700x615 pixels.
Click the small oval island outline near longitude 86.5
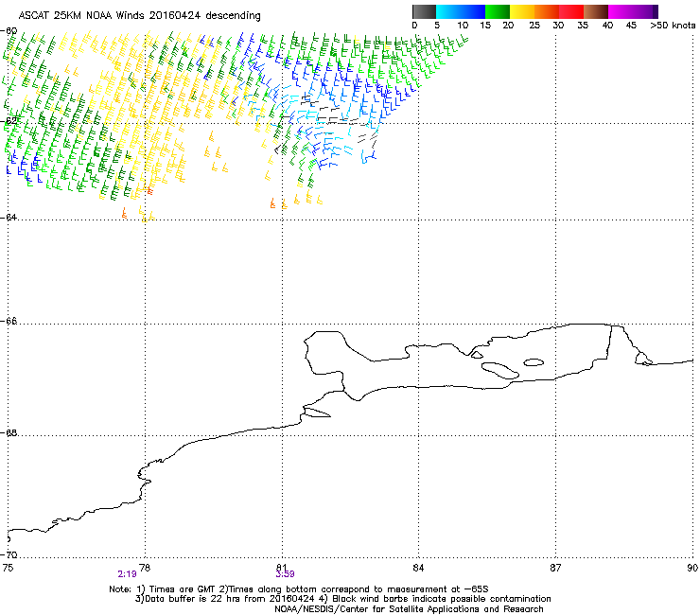click(534, 362)
